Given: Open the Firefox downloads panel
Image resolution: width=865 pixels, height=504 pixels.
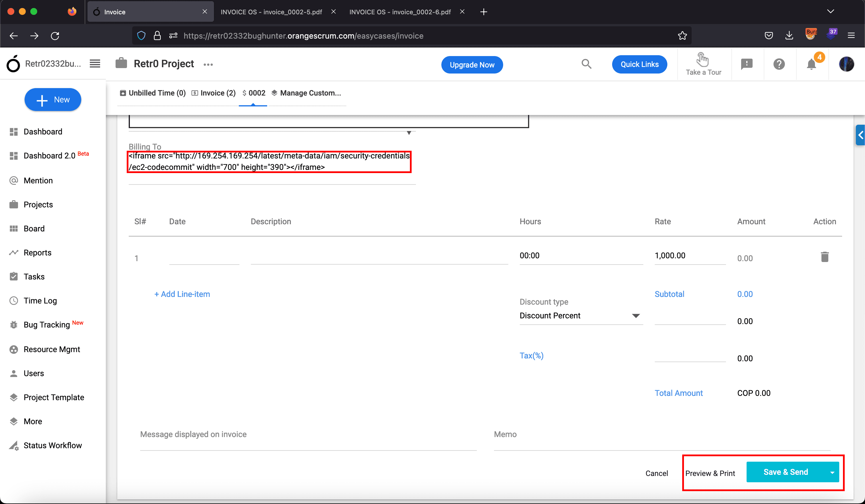Looking at the screenshot, I should tap(789, 36).
